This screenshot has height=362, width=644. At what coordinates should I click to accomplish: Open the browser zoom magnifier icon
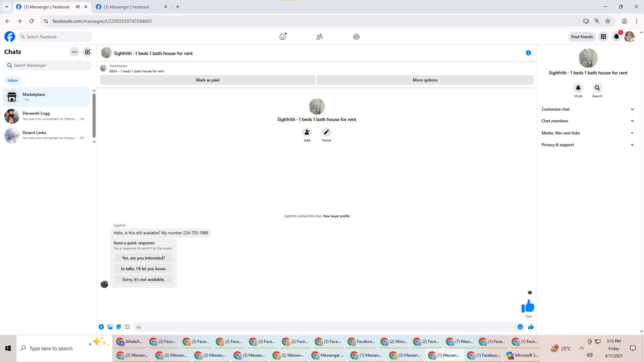597,21
